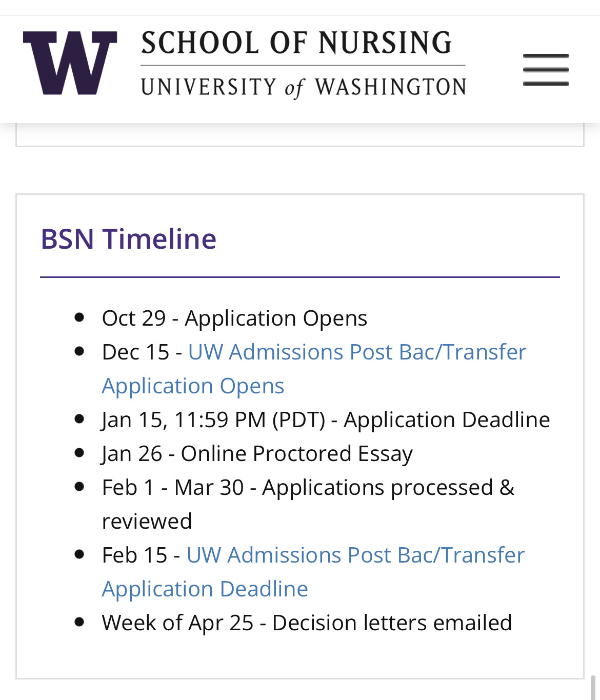Click the bullet beside Oct 29
This screenshot has height=700, width=600.
pyautogui.click(x=79, y=317)
